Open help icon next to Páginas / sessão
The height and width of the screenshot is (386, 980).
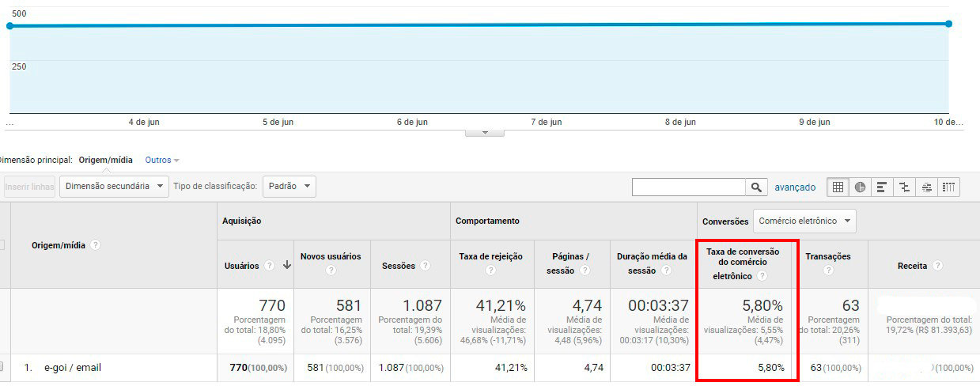(584, 271)
